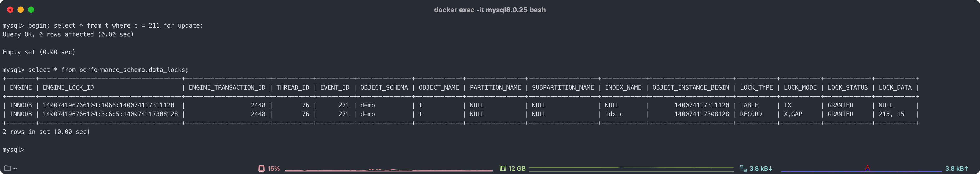Click the RECORD lock type value
This screenshot has width=980, height=174.
point(751,114)
